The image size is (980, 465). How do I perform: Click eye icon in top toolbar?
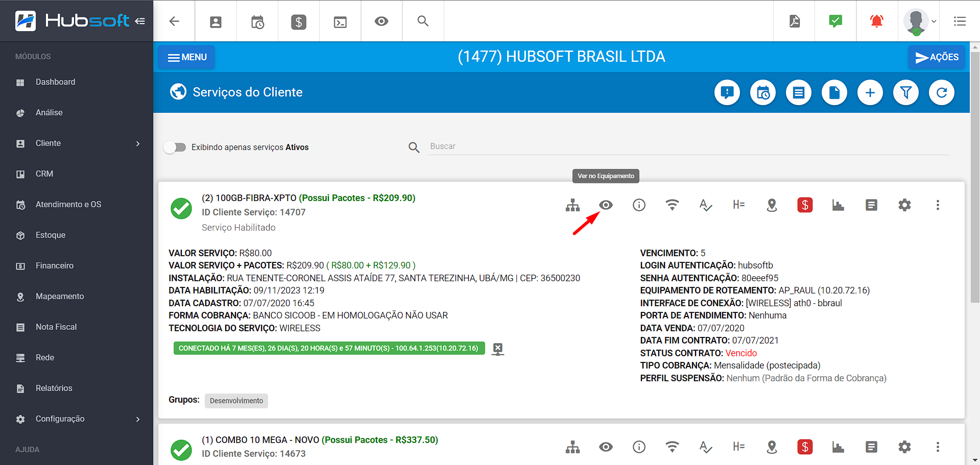(x=381, y=21)
